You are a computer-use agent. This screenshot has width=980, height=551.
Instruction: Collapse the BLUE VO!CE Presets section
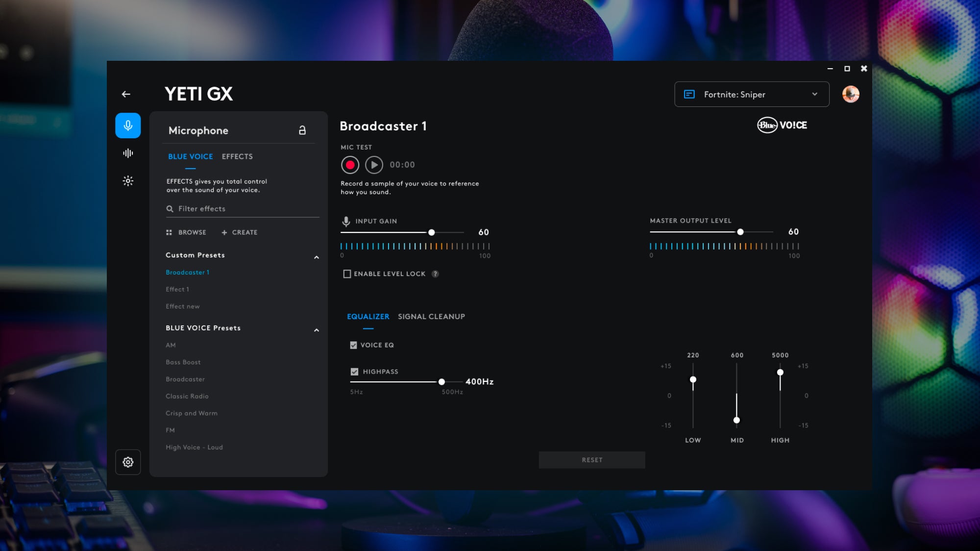[317, 330]
